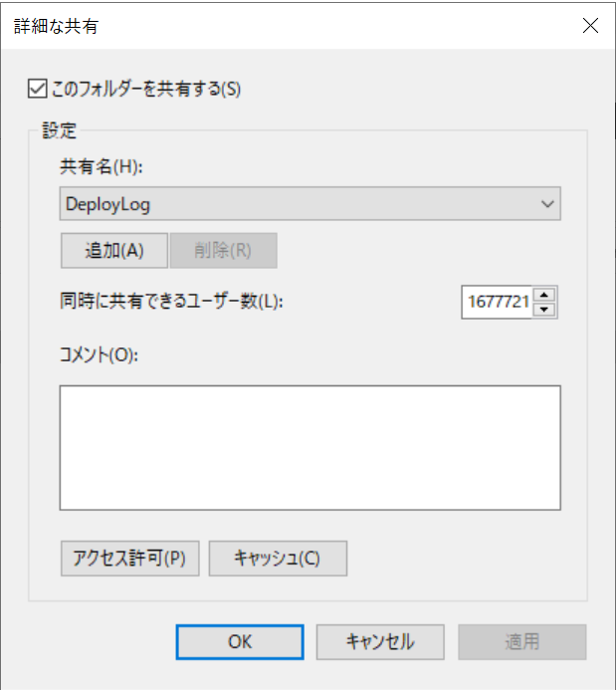Open キャッシュ(C) settings
This screenshot has height=690, width=616.
278,559
